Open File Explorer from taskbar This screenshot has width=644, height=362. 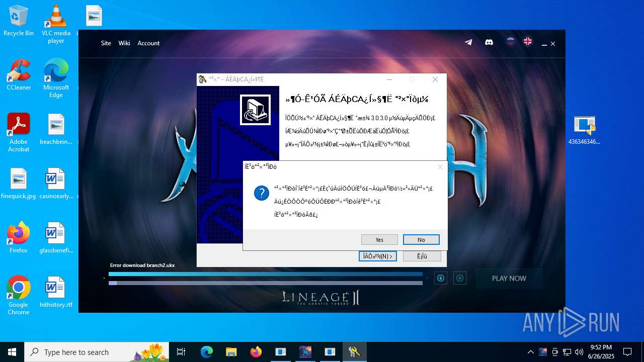coord(231,352)
